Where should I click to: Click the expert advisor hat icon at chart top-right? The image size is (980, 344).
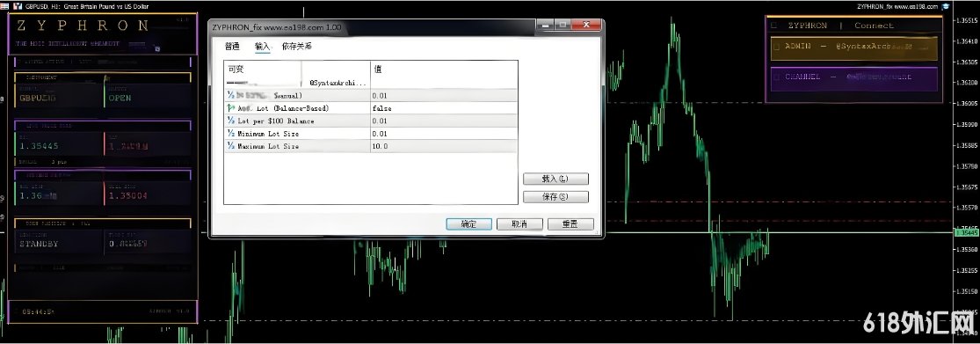click(x=946, y=5)
